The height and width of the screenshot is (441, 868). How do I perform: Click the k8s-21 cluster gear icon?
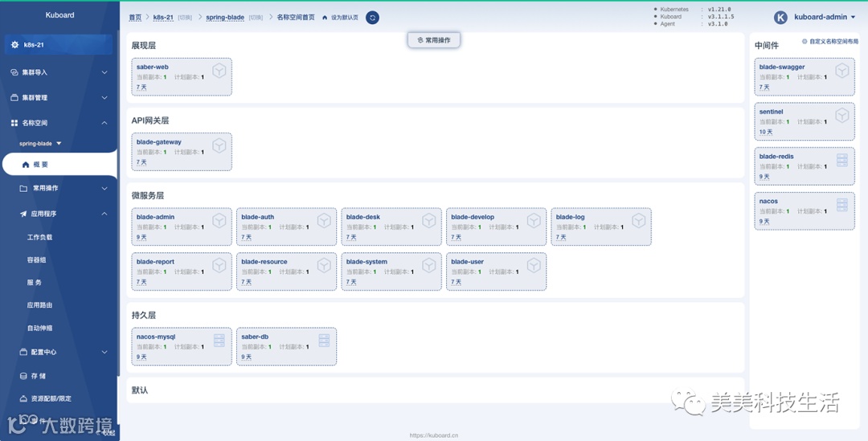[x=15, y=45]
